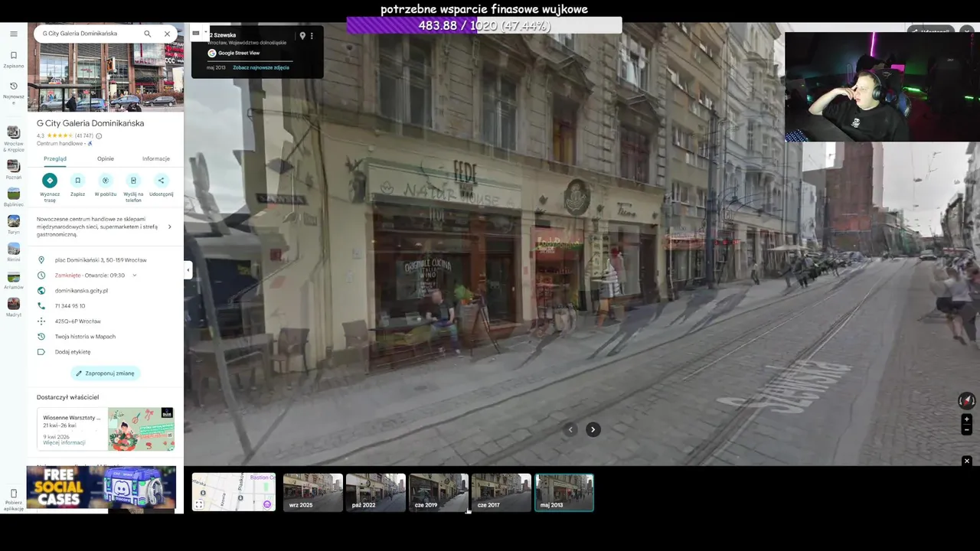
Task: Click the rating info icon
Action: [99, 136]
